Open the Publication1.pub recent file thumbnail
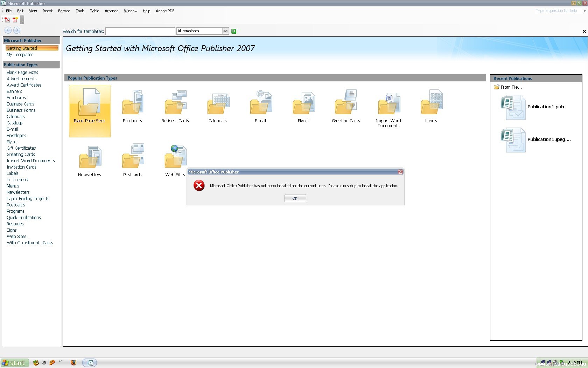The image size is (588, 368). pos(513,107)
